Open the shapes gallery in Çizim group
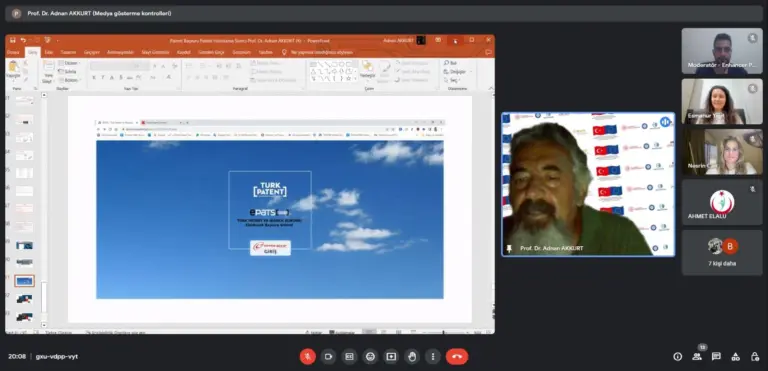Viewport: 768px width, 371px height. [x=333, y=71]
